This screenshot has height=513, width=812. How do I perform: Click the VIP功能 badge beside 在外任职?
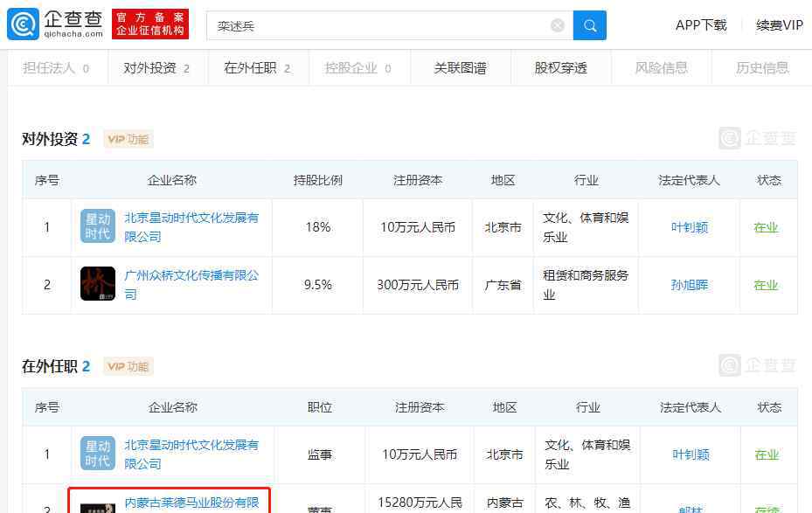(x=128, y=366)
